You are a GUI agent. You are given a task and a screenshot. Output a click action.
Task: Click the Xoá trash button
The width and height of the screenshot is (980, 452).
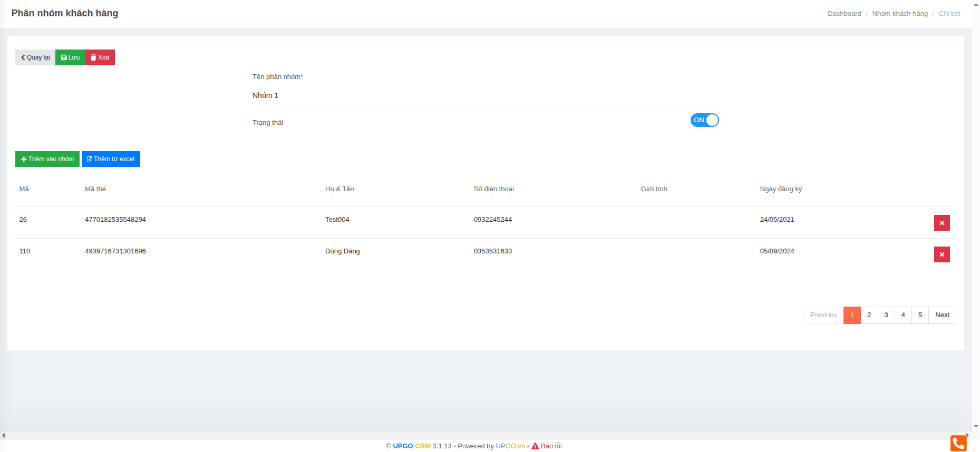coord(100,57)
